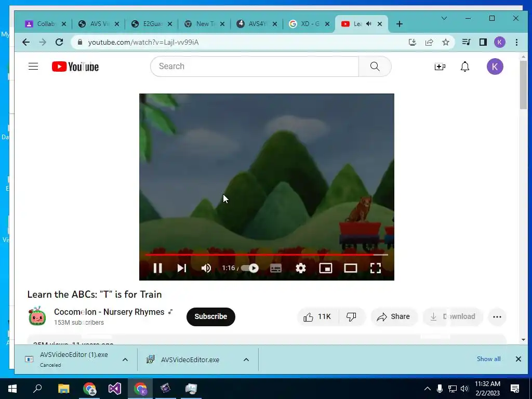Screen dimensions: 532x399
Task: Open a new browser tab
Action: (400, 24)
